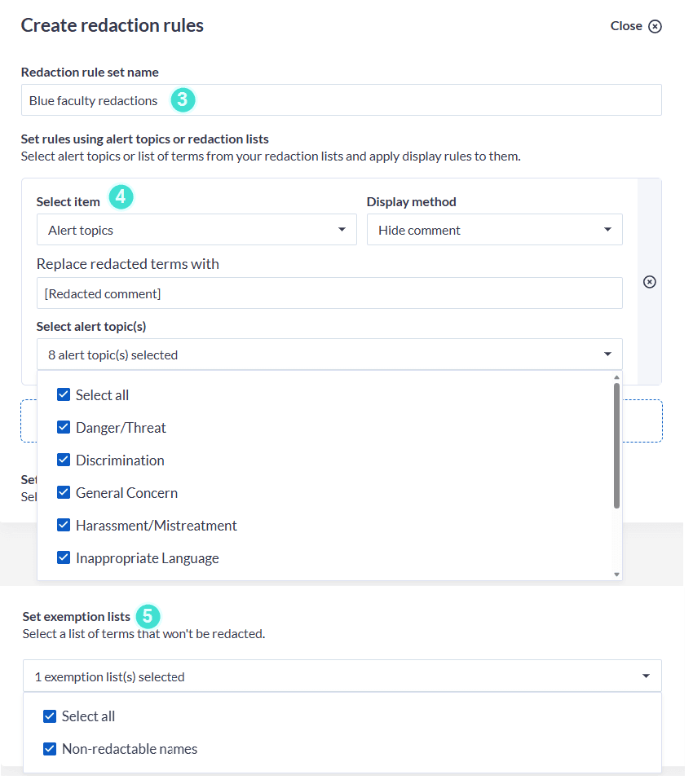Image resolution: width=693 pixels, height=784 pixels.
Task: Toggle Inappropriate Language checkbox
Action: 64,558
